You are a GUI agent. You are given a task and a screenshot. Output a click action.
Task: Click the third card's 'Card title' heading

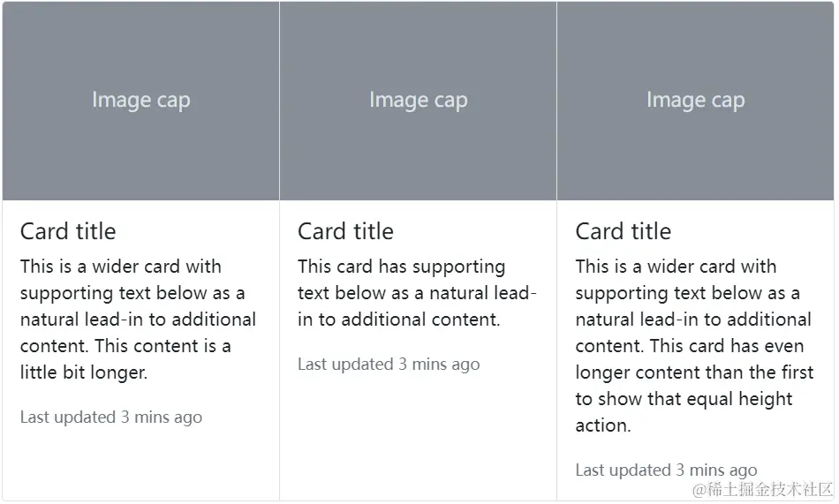point(623,231)
